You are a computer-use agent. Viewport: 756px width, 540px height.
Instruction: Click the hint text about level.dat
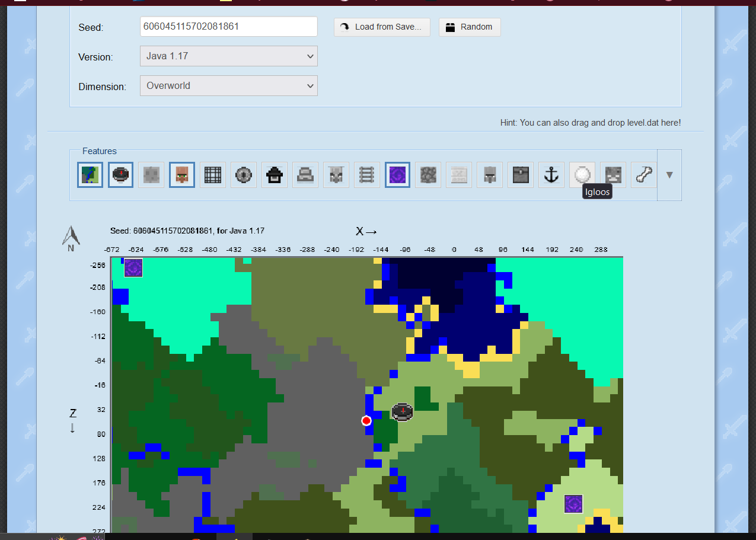(x=591, y=123)
